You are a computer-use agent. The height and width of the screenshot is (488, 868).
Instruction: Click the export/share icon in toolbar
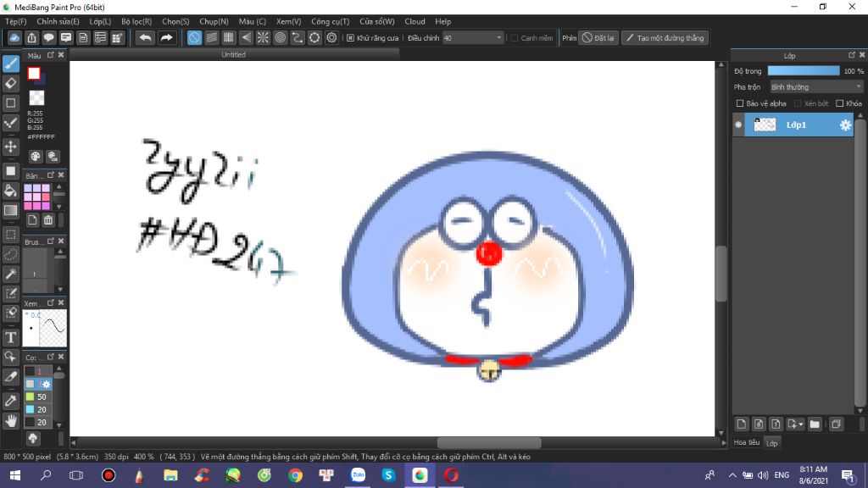click(x=31, y=37)
